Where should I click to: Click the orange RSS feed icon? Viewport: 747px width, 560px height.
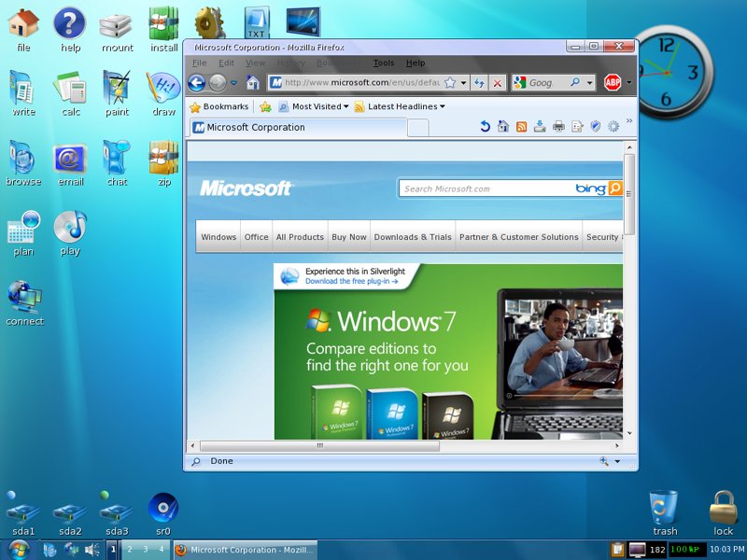pyautogui.click(x=522, y=127)
